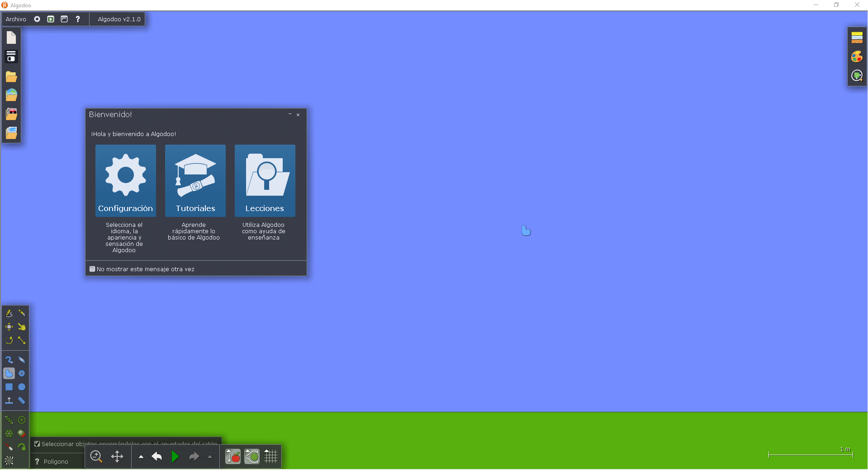Toggle the grid display

271,456
